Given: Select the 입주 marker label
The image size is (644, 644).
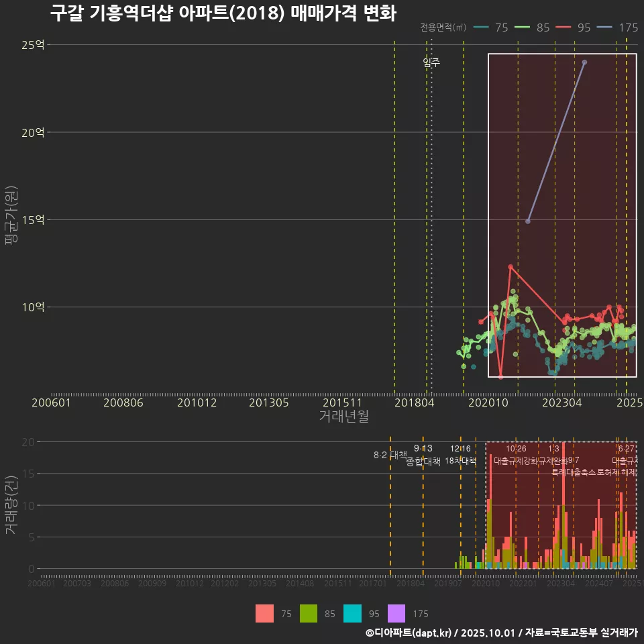Looking at the screenshot, I should [431, 63].
